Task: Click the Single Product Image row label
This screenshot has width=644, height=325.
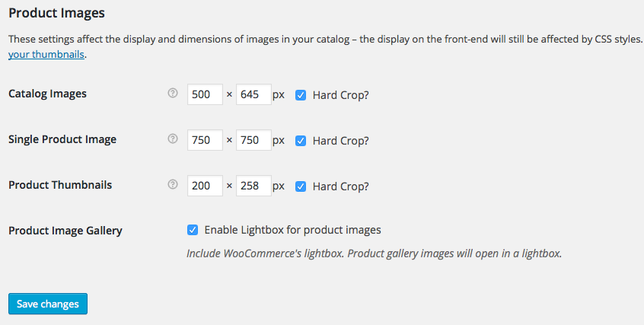Action: pos(62,139)
